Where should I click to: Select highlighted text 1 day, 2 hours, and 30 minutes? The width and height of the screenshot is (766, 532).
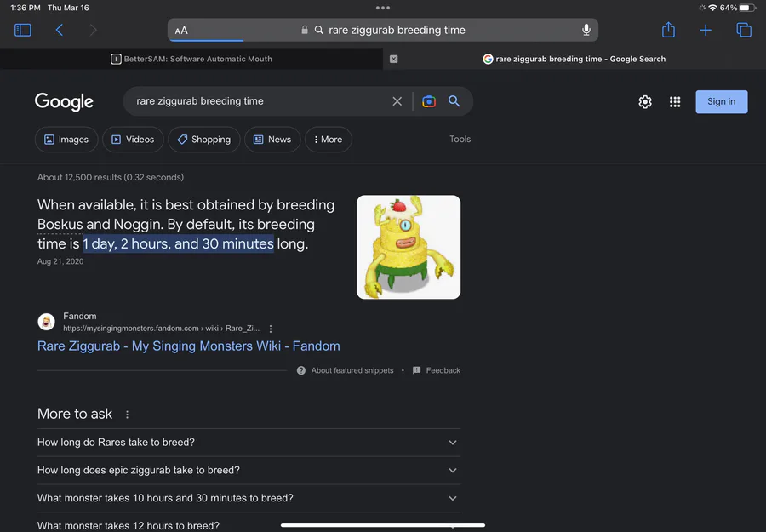pos(179,243)
